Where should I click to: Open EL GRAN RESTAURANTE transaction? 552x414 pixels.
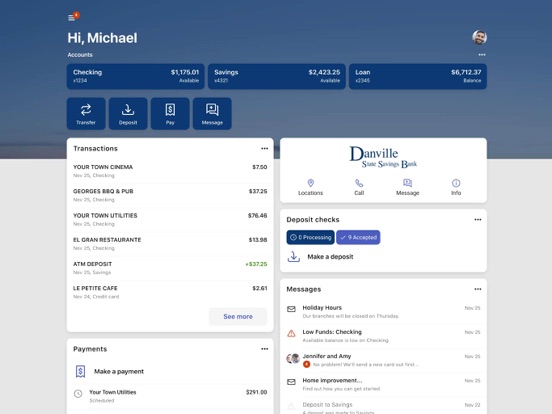coord(170,244)
